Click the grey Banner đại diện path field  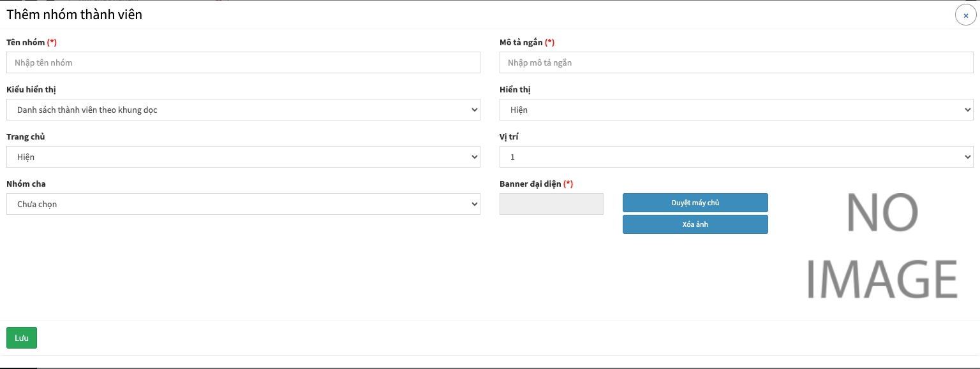tap(551, 204)
